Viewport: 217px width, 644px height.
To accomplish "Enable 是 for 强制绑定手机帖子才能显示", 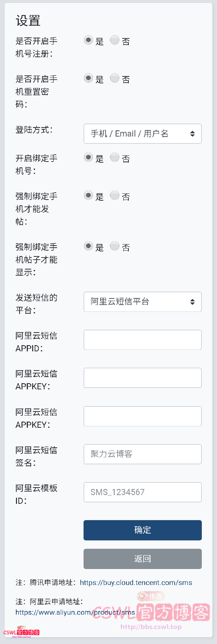I will [88, 246].
